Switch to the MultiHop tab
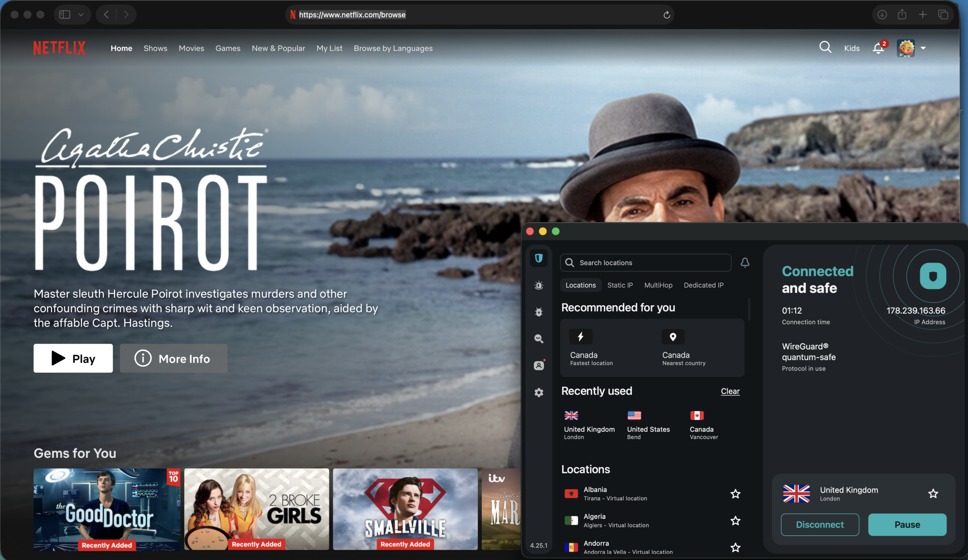This screenshot has width=968, height=560. coord(658,285)
